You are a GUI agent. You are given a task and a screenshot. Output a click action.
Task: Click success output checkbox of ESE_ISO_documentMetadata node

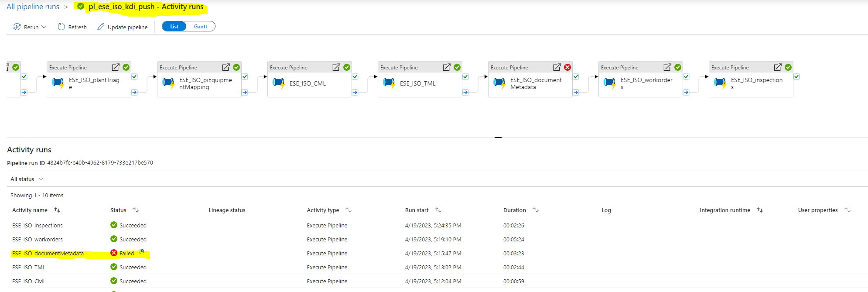click(576, 77)
